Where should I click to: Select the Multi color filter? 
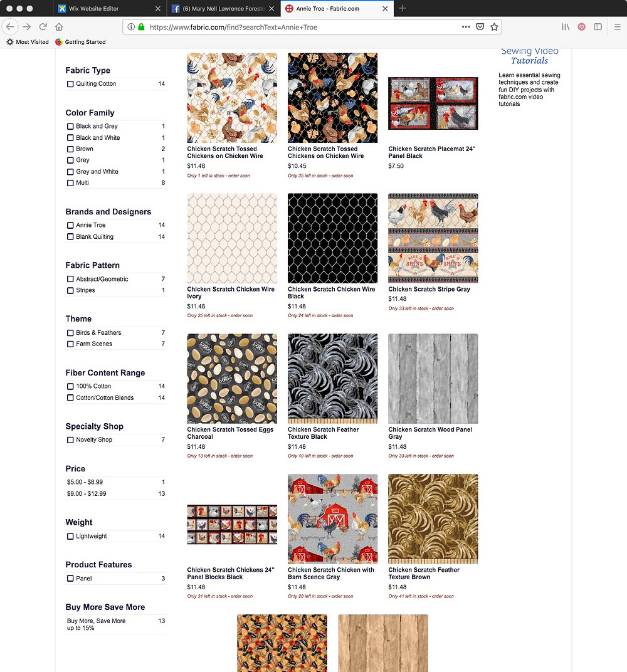(x=70, y=183)
